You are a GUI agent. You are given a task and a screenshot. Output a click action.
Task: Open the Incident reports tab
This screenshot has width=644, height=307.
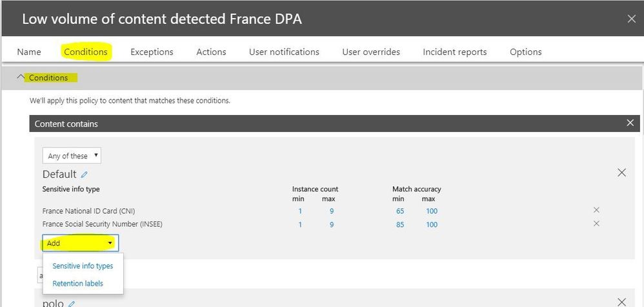pyautogui.click(x=454, y=52)
